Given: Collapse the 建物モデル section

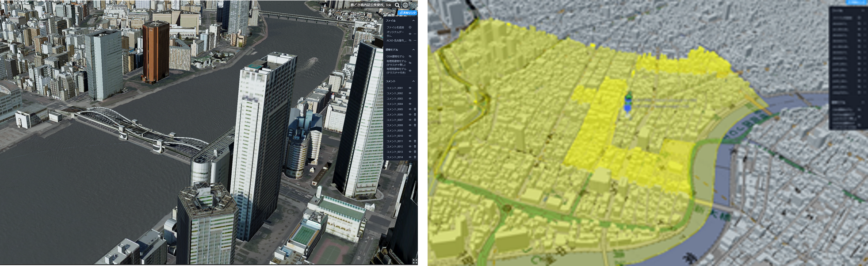Looking at the screenshot, I should (x=413, y=50).
